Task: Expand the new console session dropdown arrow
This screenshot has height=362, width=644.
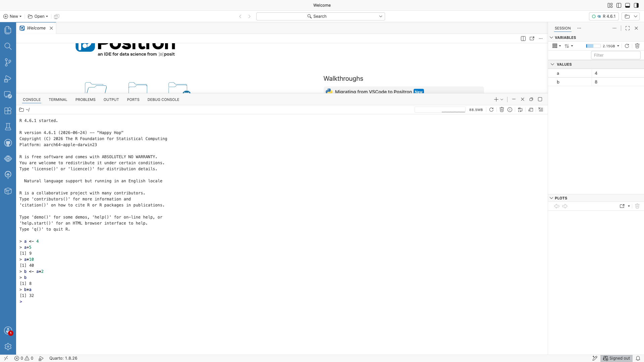Action: [x=502, y=100]
